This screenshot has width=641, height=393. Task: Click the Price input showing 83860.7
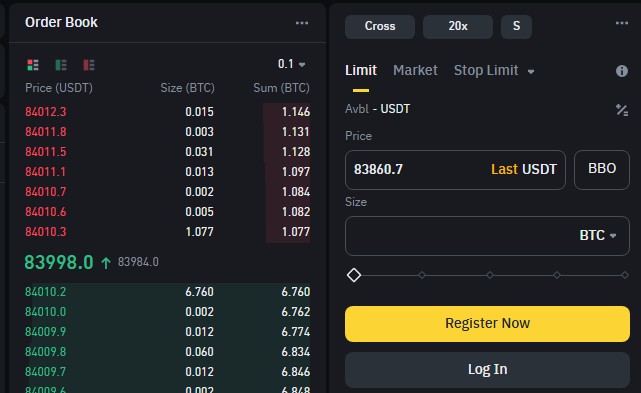[455, 170]
